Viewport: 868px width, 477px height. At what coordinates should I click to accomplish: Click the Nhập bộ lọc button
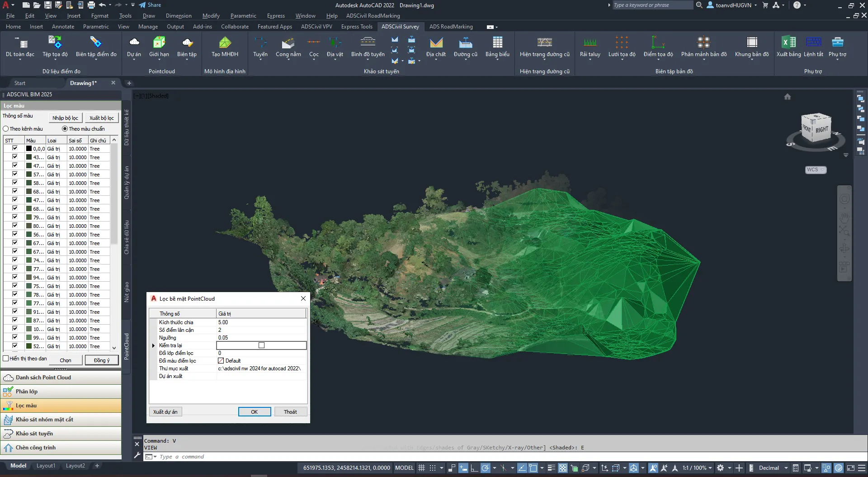[x=65, y=118]
